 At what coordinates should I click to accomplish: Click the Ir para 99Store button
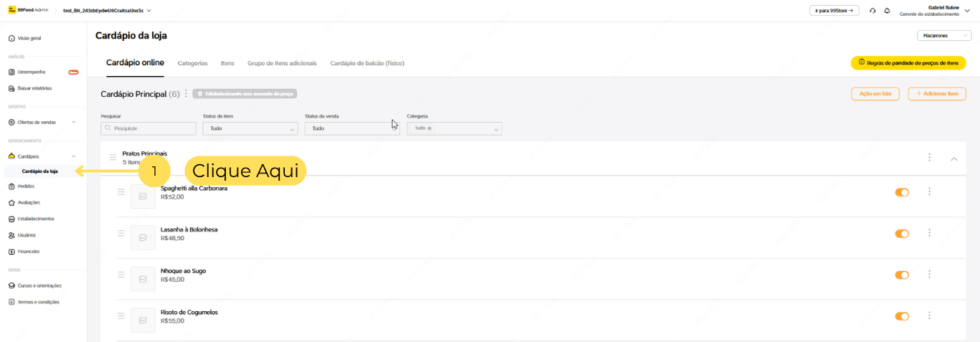pyautogui.click(x=834, y=11)
